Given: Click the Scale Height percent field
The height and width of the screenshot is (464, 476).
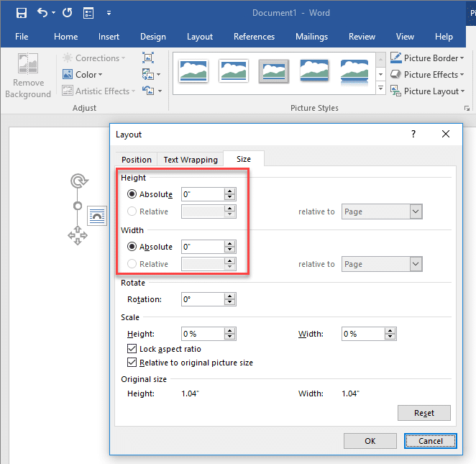Looking at the screenshot, I should (203, 334).
